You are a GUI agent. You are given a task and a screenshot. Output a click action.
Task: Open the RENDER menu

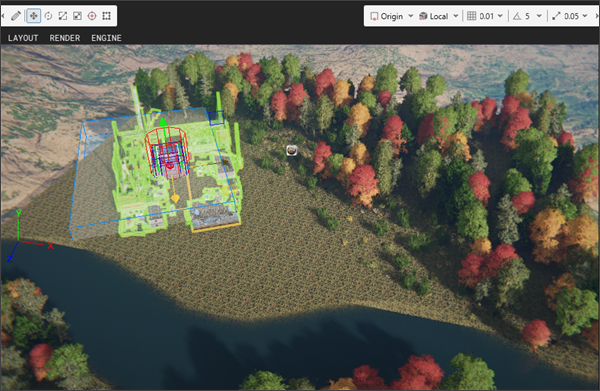tap(65, 38)
